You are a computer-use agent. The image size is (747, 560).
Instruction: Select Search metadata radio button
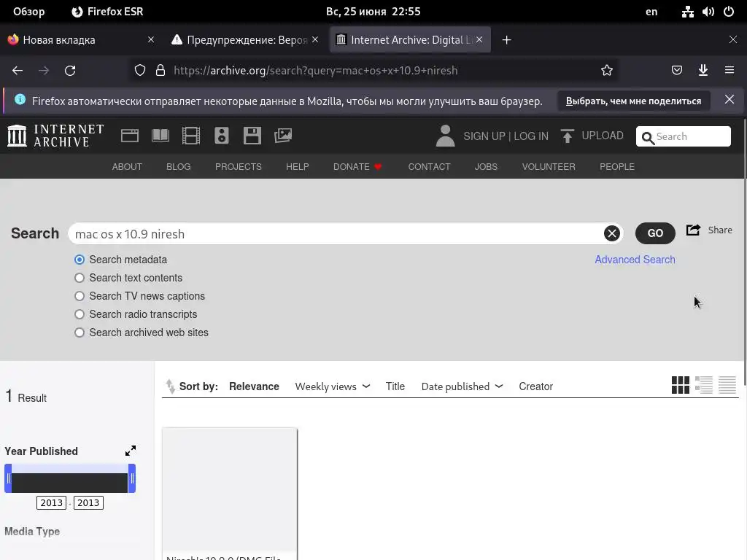click(80, 260)
